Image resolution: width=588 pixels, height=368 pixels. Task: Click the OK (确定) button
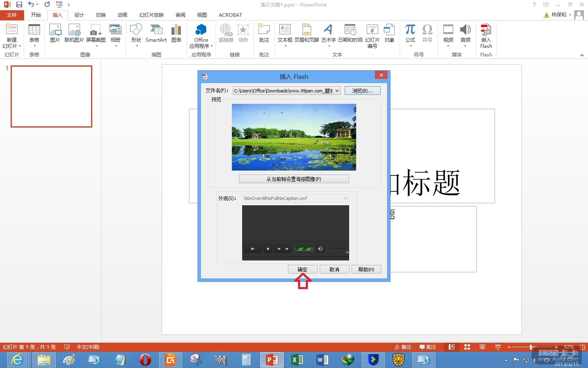[x=303, y=269]
